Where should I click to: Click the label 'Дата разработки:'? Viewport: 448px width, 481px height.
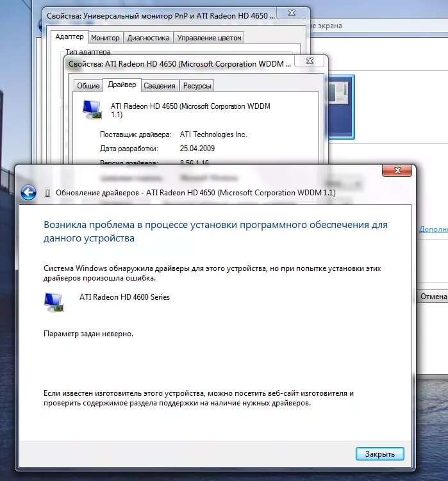coord(129,149)
